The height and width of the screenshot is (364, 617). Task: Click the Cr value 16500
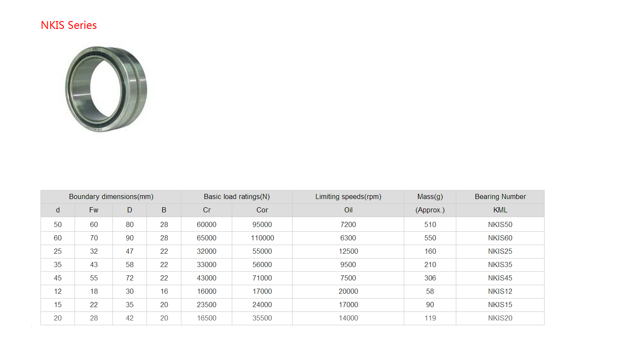(x=207, y=318)
